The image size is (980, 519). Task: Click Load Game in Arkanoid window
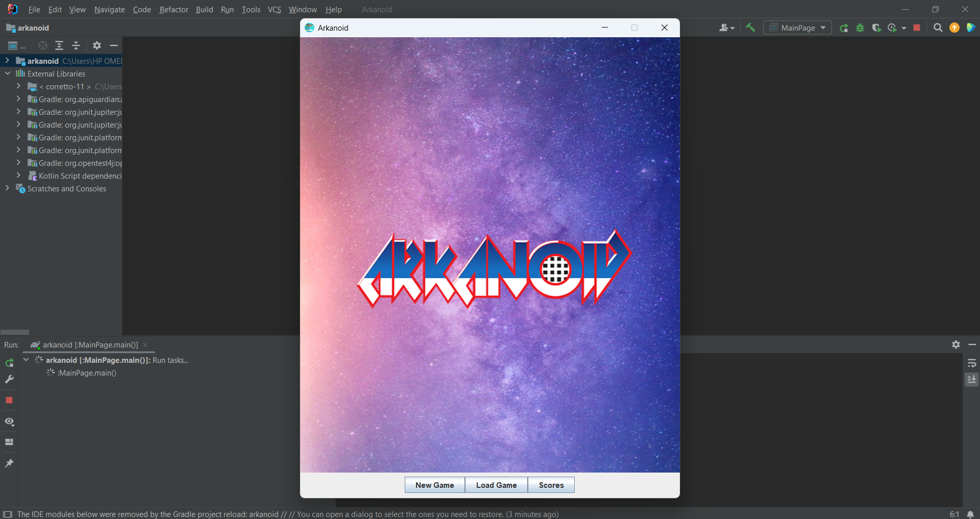496,485
